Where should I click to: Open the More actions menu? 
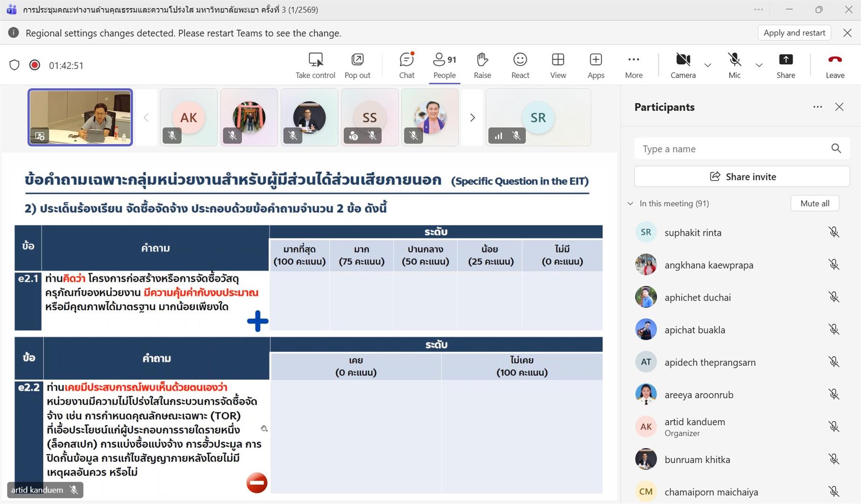(633, 65)
